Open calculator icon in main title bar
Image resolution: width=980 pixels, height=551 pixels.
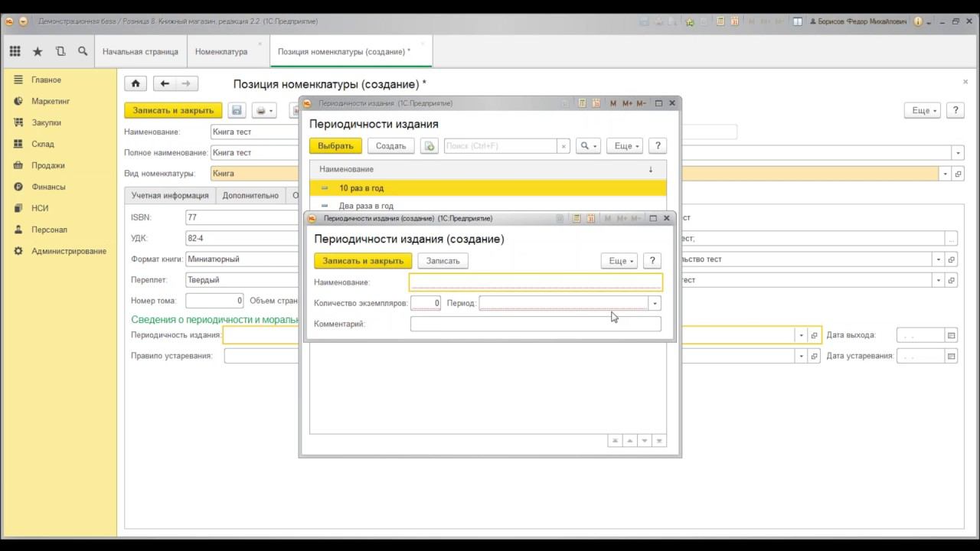720,21
